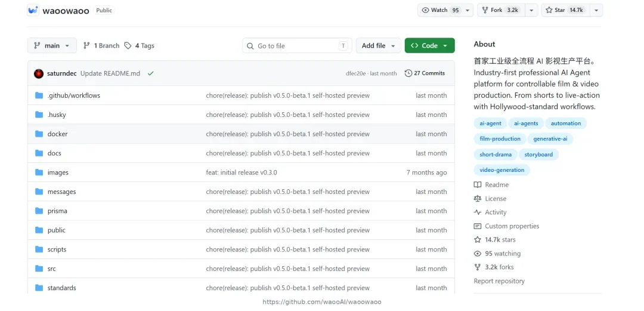Select the generative-ai topic tag
Image resolution: width=644 pixels, height=311 pixels.
click(550, 138)
